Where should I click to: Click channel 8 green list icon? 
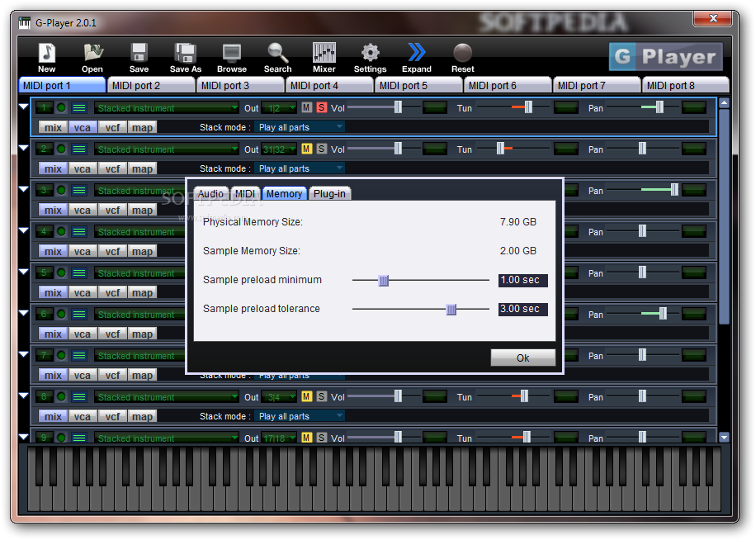[x=79, y=397]
